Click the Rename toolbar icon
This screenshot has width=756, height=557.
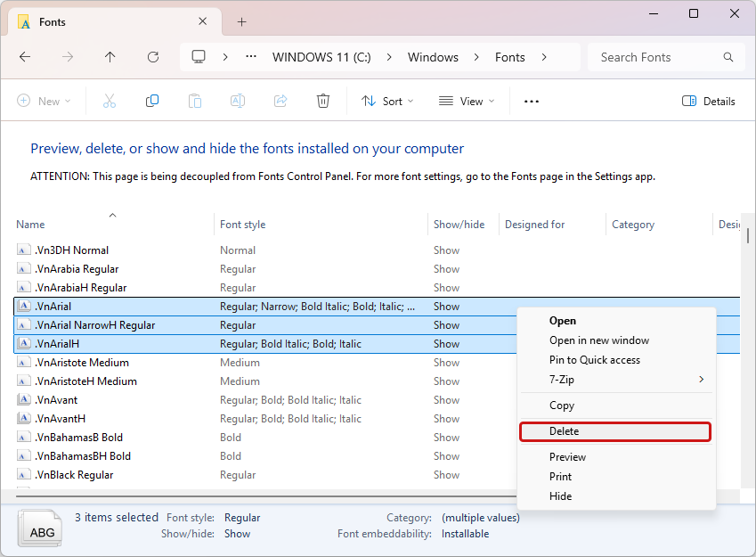tap(238, 101)
